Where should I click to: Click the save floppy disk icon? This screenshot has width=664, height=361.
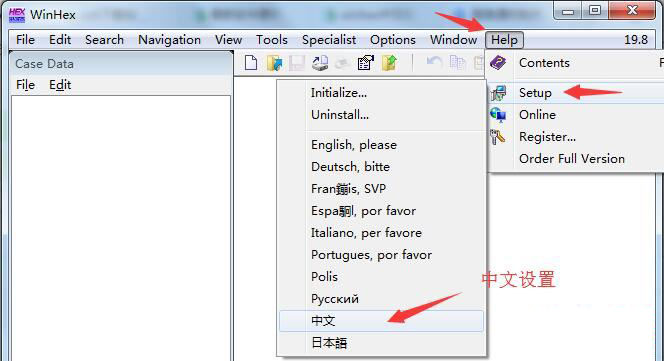tap(297, 63)
